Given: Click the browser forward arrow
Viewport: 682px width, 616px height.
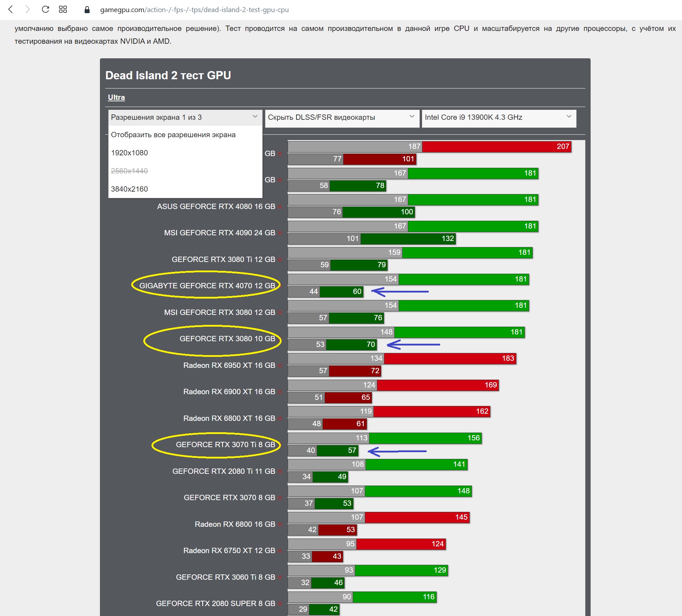Looking at the screenshot, I should pyautogui.click(x=27, y=10).
